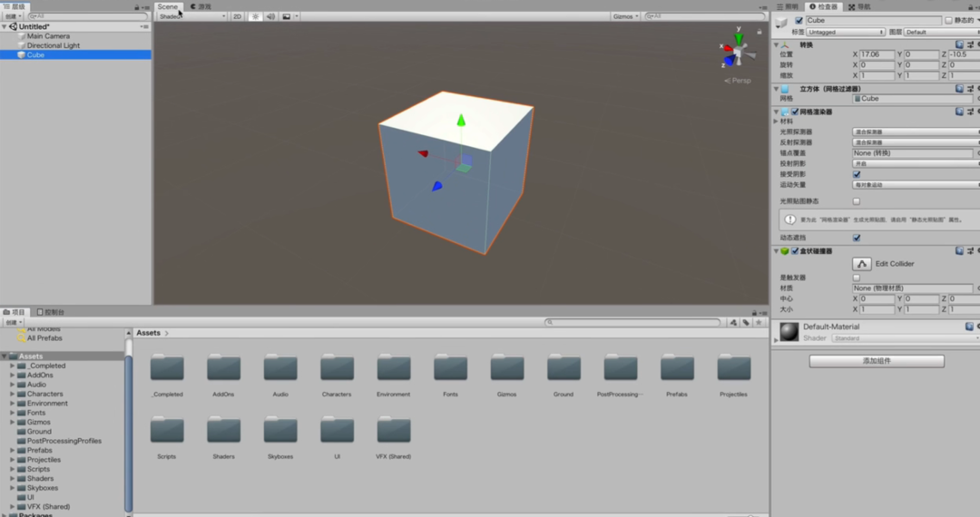This screenshot has width=980, height=517.
Task: Click the search by label tag icon
Action: pos(746,322)
